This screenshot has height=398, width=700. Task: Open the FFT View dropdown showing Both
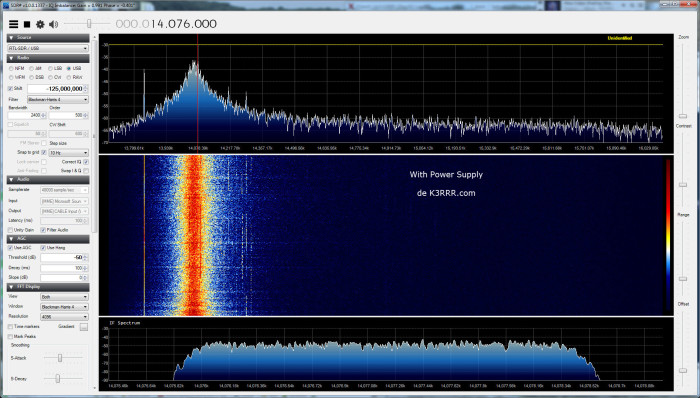click(x=65, y=297)
